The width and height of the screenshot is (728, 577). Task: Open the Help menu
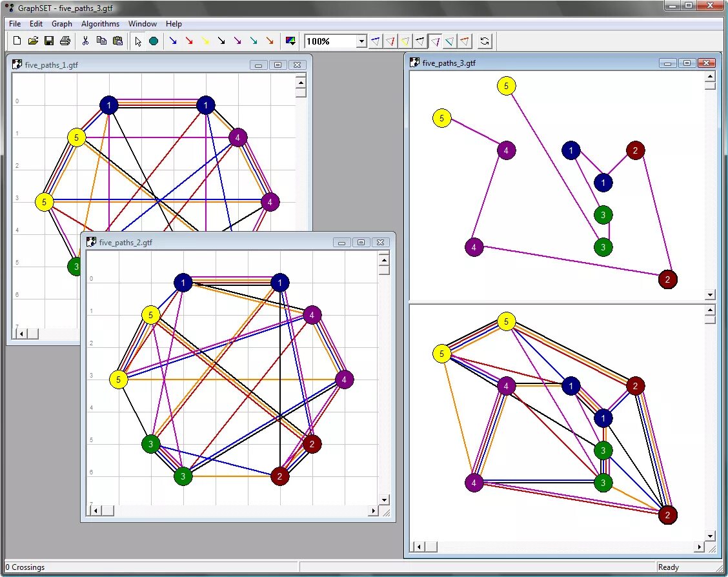[x=174, y=24]
